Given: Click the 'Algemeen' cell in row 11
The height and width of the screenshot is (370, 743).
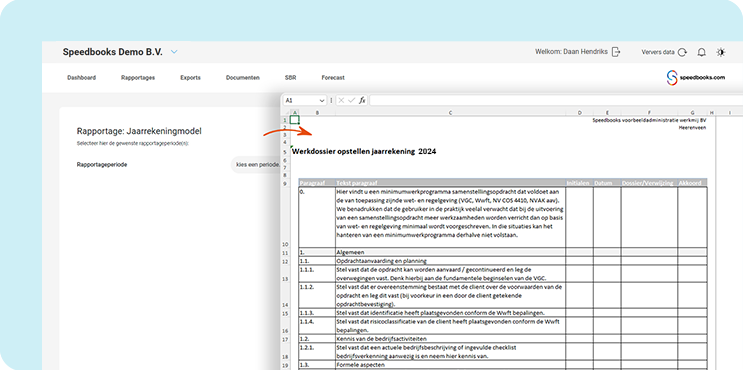Looking at the screenshot, I should tap(450, 253).
